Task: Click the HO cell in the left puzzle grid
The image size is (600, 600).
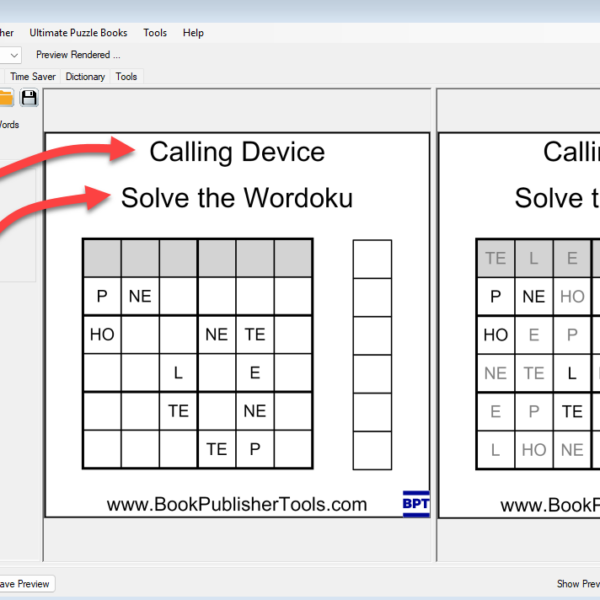Action: tap(102, 335)
